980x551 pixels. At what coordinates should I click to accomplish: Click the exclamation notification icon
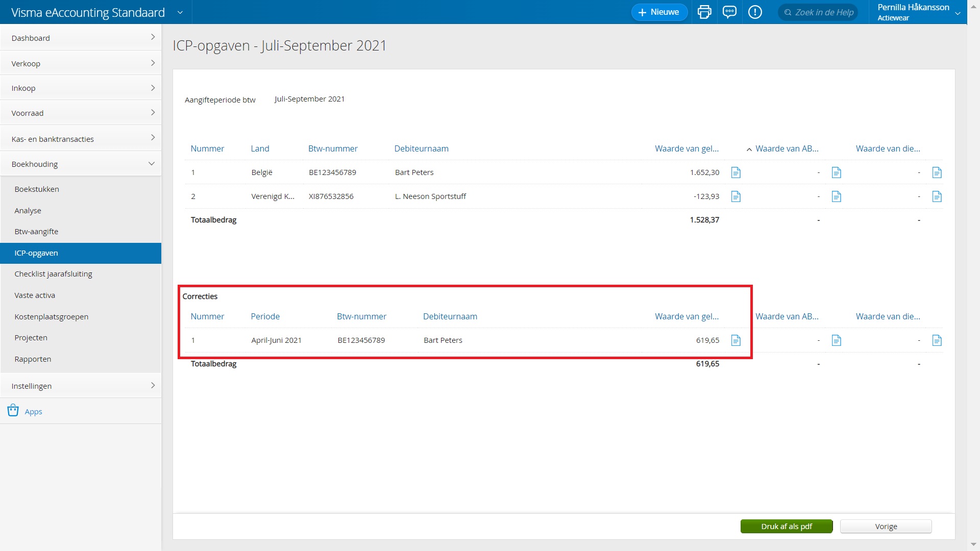point(755,12)
